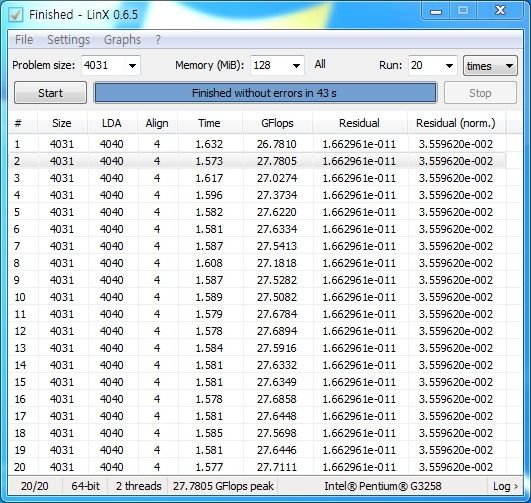Sort by the Residual column header
531x503 pixels.
(360, 123)
